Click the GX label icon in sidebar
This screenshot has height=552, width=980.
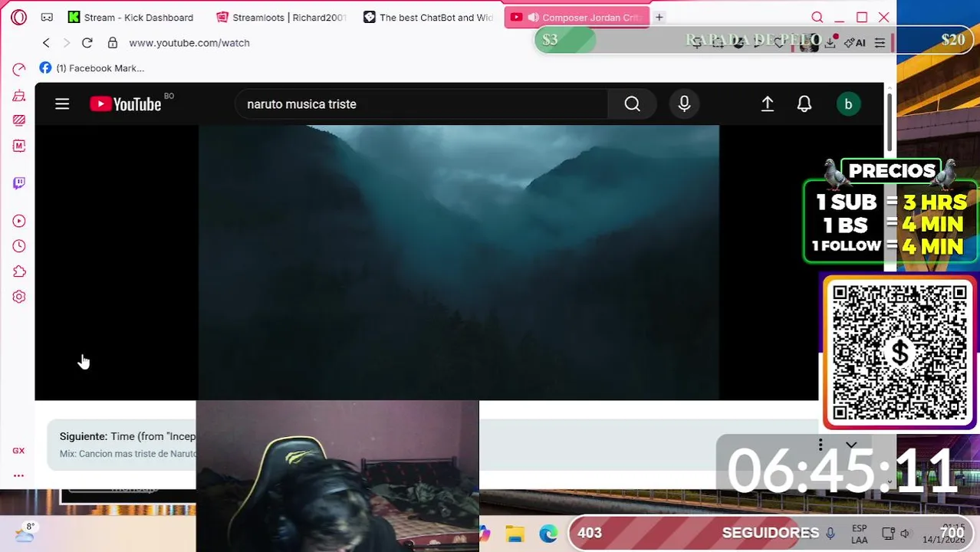(x=18, y=451)
